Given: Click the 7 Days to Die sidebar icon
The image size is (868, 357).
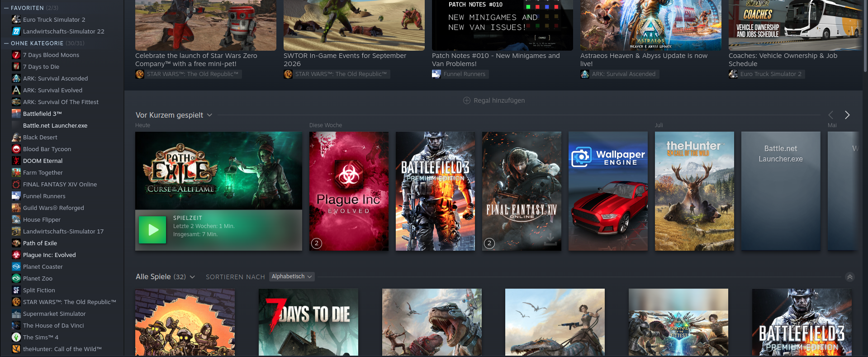Looking at the screenshot, I should click(x=16, y=67).
